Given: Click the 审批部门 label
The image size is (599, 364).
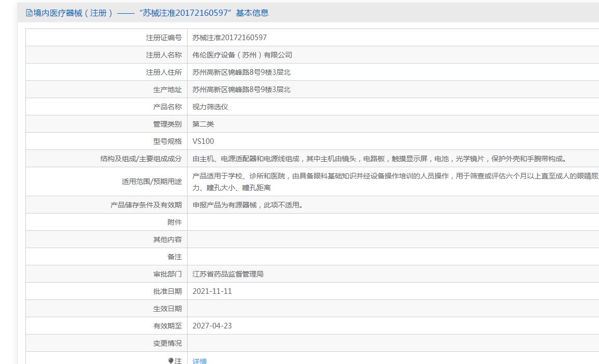Looking at the screenshot, I should (167, 274).
